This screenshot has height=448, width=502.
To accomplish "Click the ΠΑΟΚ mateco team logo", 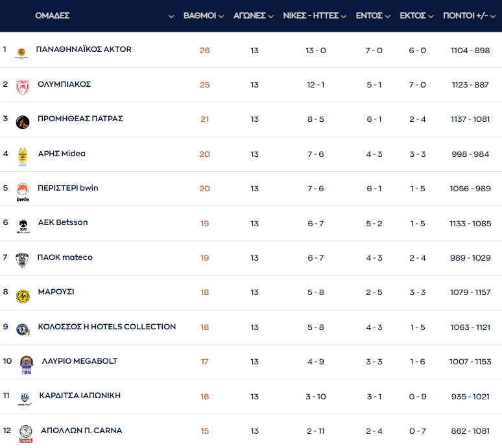I will pos(23,260).
